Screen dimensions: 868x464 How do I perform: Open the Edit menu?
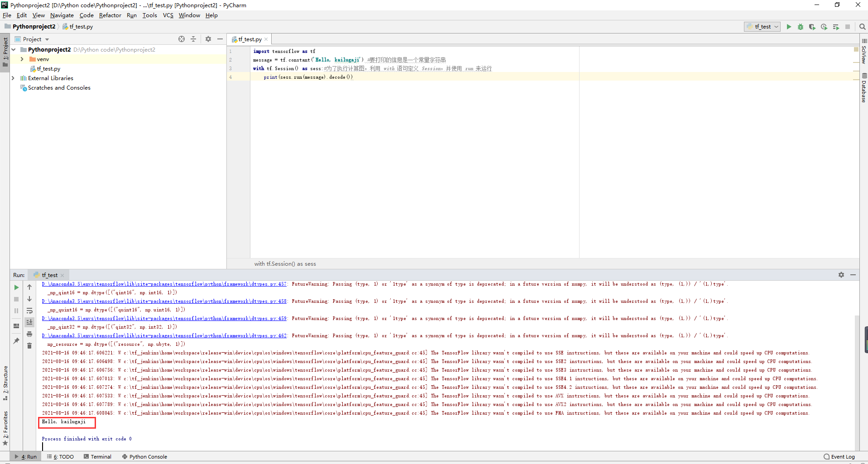tap(22, 15)
